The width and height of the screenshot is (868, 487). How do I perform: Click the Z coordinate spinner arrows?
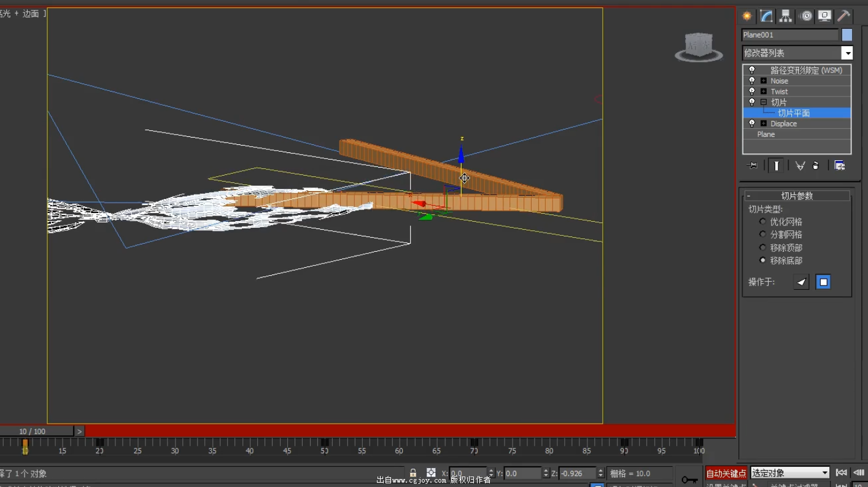click(601, 473)
